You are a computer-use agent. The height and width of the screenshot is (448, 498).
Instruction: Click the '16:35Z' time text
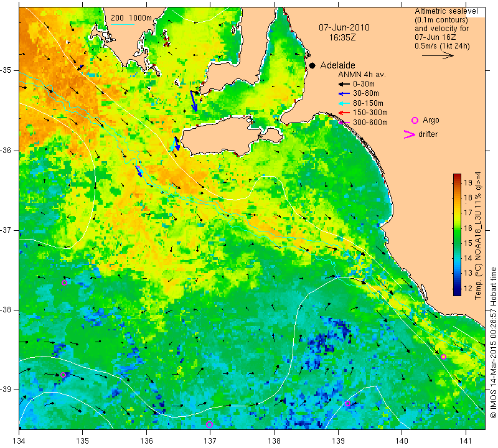point(342,37)
